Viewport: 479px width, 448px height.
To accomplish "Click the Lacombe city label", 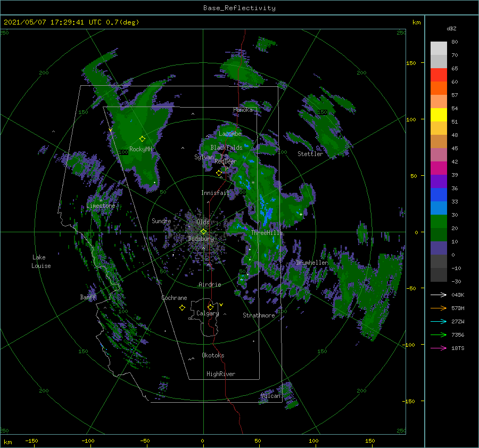I will click(x=230, y=134).
